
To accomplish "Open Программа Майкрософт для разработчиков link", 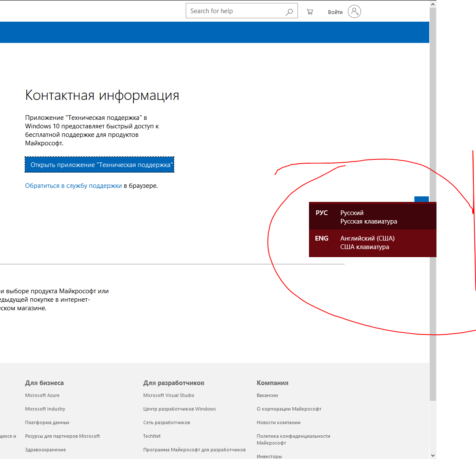I will [194, 450].
